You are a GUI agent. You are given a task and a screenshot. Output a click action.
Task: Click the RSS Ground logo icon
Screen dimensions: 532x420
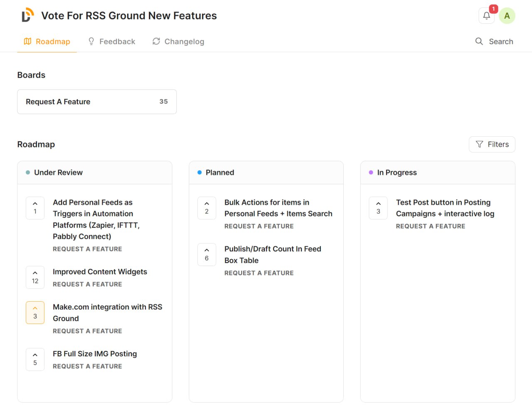pos(28,15)
